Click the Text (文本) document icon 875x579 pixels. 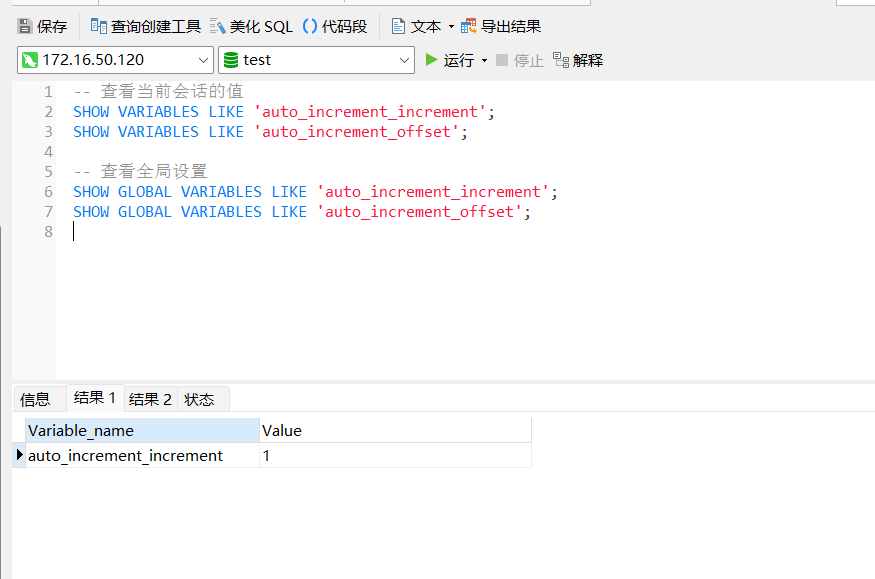tap(398, 27)
